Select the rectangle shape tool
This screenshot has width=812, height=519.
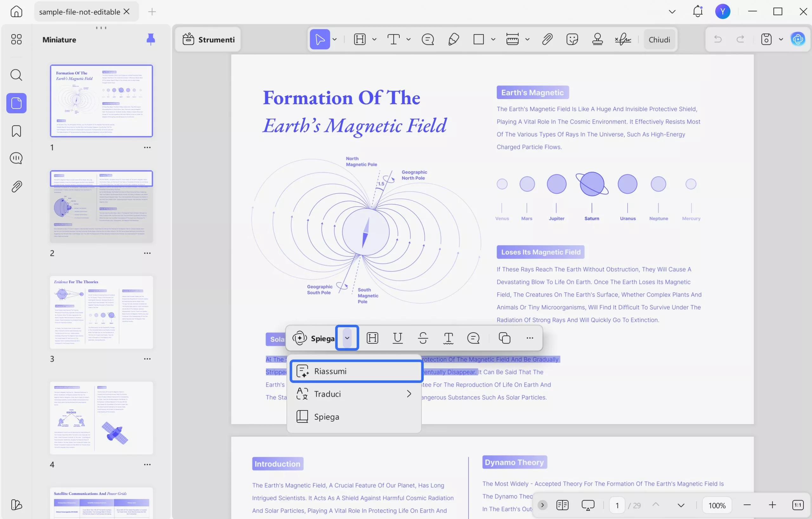tap(479, 39)
